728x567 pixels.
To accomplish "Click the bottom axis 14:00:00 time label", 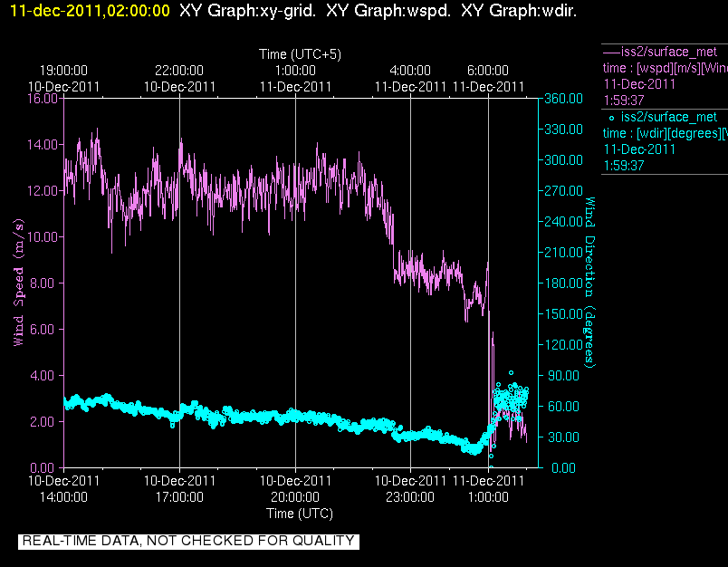I will (63, 497).
